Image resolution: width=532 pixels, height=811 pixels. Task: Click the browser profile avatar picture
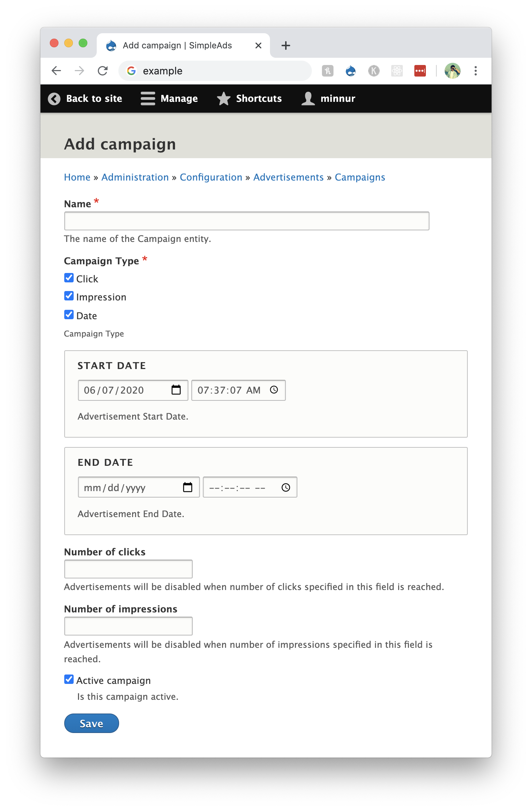[453, 71]
